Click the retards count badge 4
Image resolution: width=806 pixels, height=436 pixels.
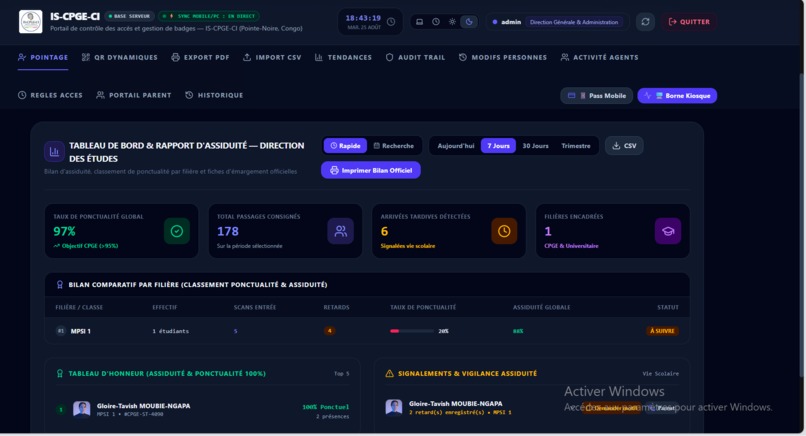329,331
